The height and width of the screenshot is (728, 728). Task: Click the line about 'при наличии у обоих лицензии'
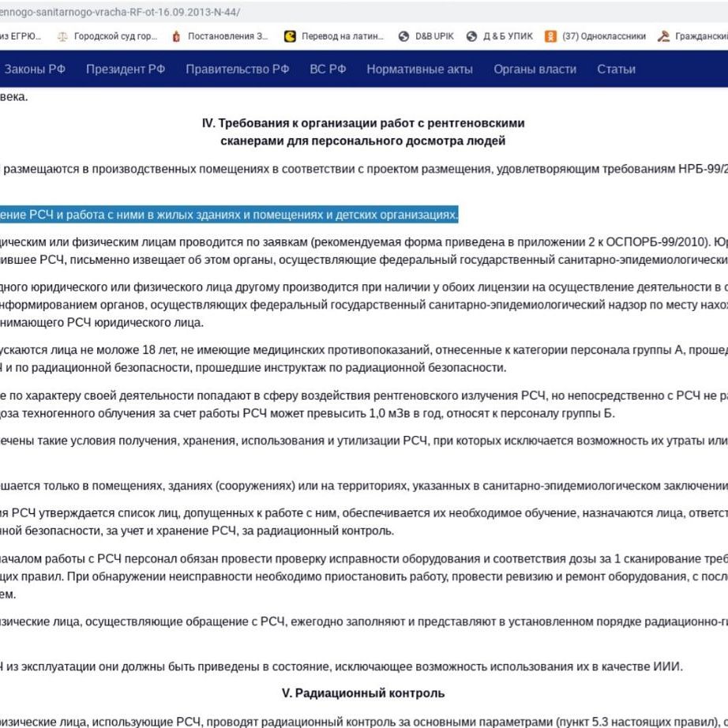[x=364, y=287]
